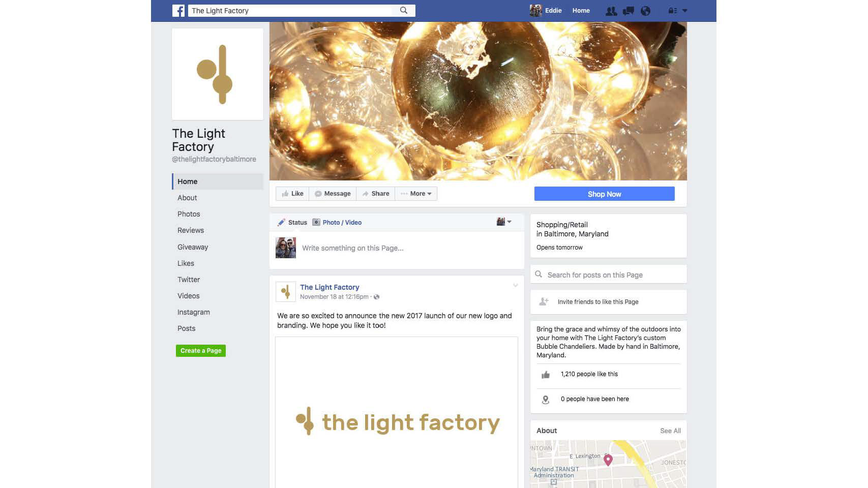Open the new logo post image
This screenshot has height=488, width=868.
click(397, 412)
